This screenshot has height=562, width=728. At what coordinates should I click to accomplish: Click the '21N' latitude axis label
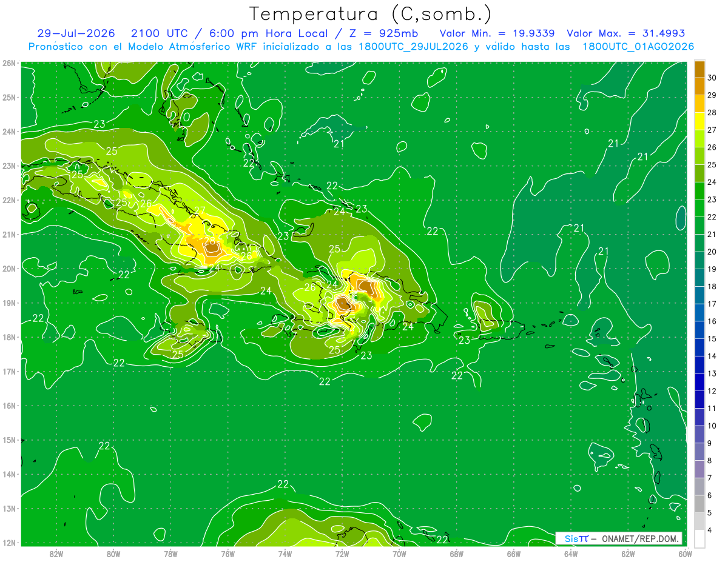(9, 235)
